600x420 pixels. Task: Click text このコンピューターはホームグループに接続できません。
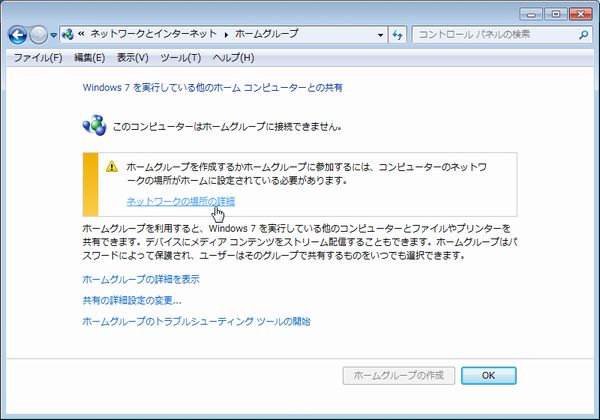(x=227, y=127)
